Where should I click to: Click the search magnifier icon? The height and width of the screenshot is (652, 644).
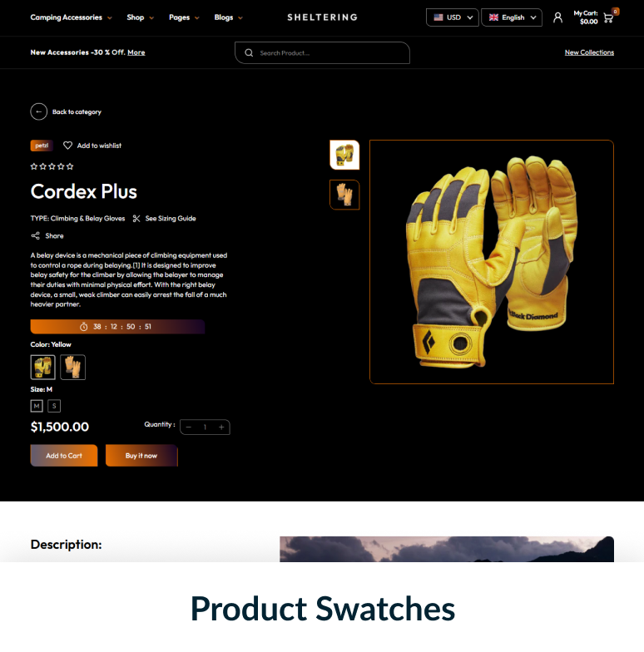point(249,53)
